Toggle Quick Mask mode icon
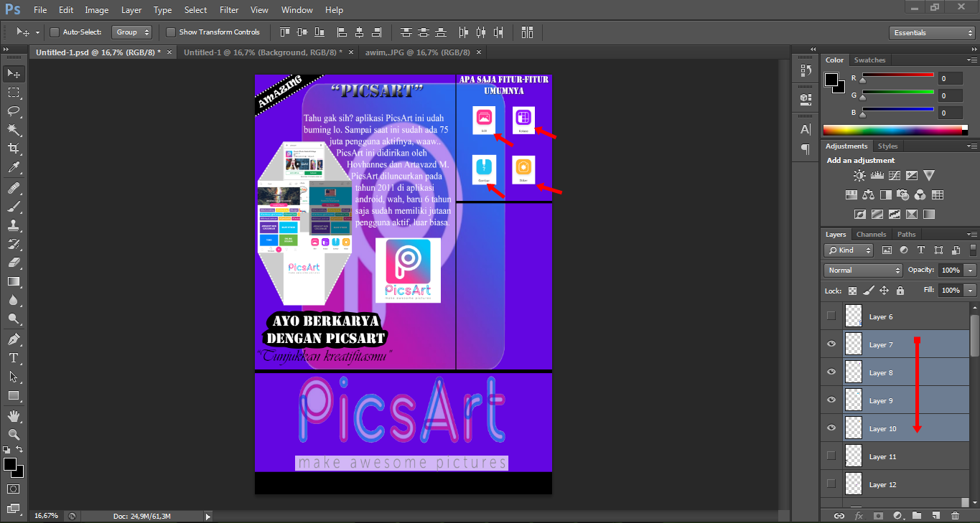The height and width of the screenshot is (523, 980). pos(14,489)
